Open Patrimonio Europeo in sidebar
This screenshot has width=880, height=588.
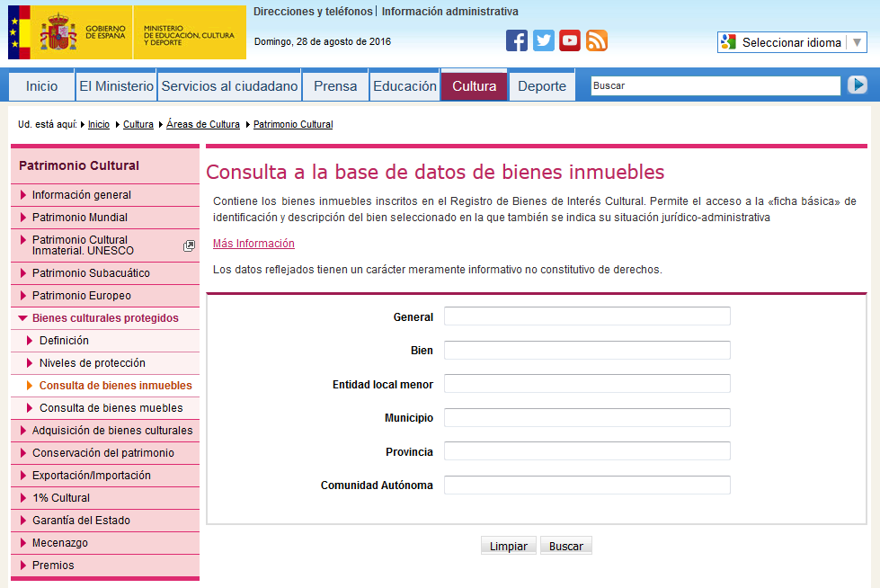click(105, 296)
